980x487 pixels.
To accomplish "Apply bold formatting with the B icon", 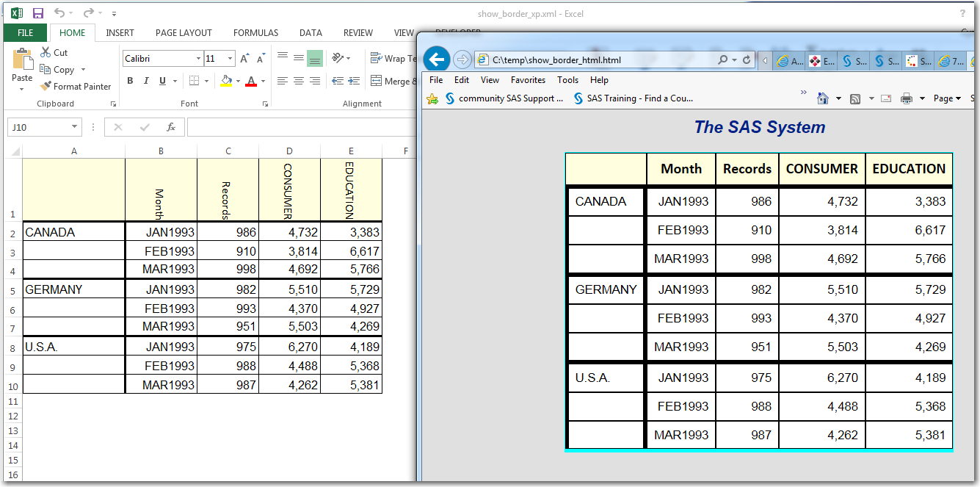I will [130, 81].
